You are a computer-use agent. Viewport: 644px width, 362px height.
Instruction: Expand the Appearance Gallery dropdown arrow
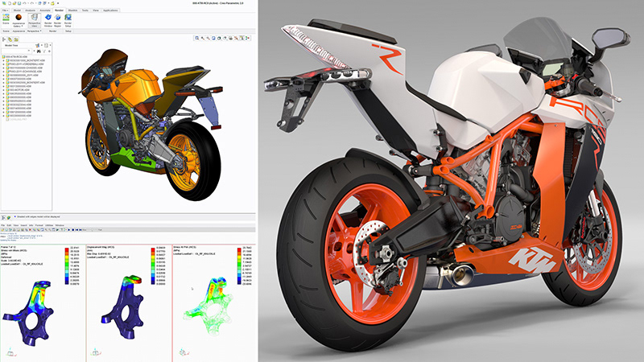click(x=23, y=26)
